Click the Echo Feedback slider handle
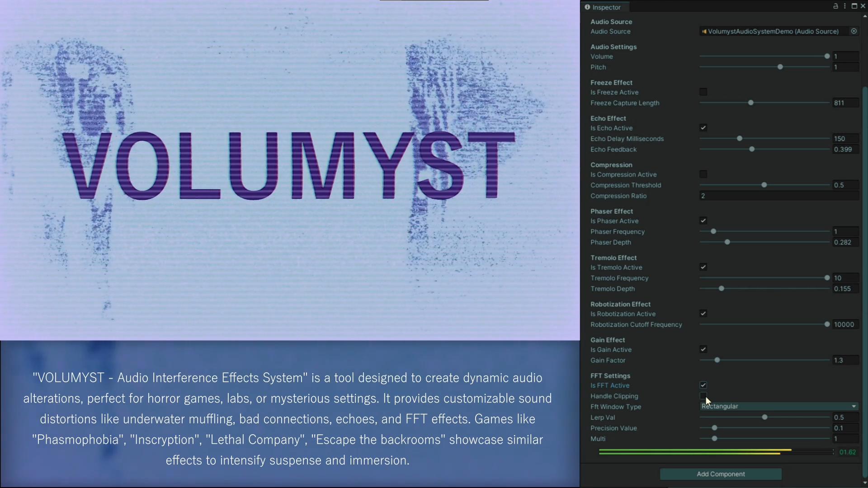 pyautogui.click(x=752, y=150)
